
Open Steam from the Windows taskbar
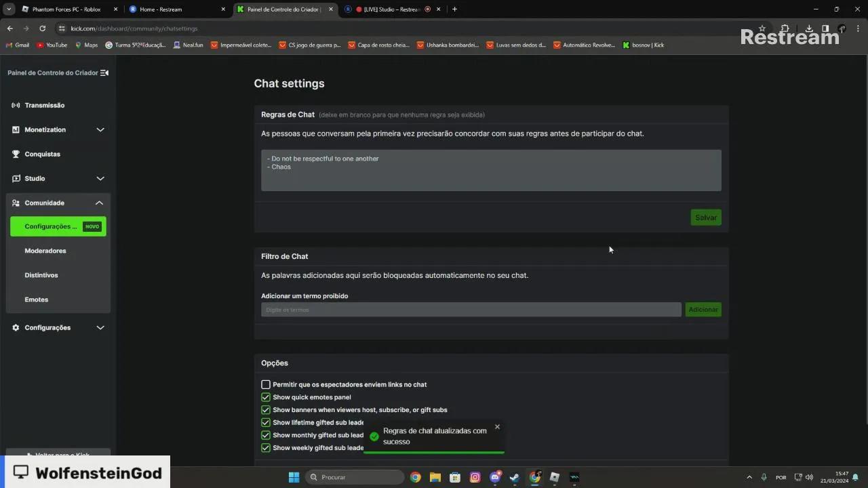pyautogui.click(x=515, y=477)
